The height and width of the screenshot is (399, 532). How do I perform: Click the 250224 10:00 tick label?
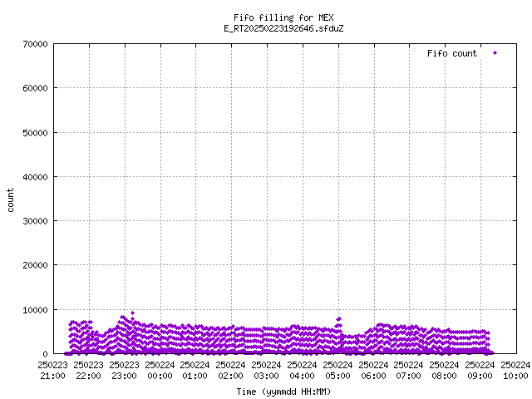coord(515,371)
